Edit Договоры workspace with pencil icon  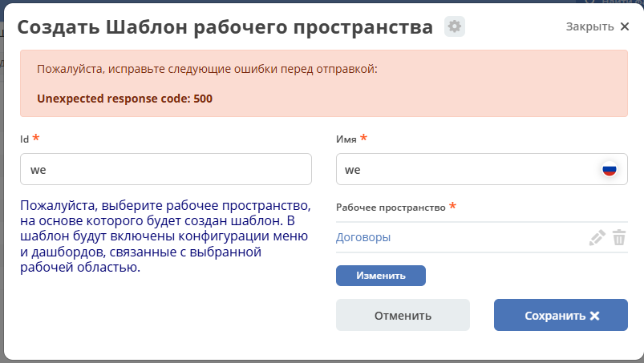tap(597, 238)
